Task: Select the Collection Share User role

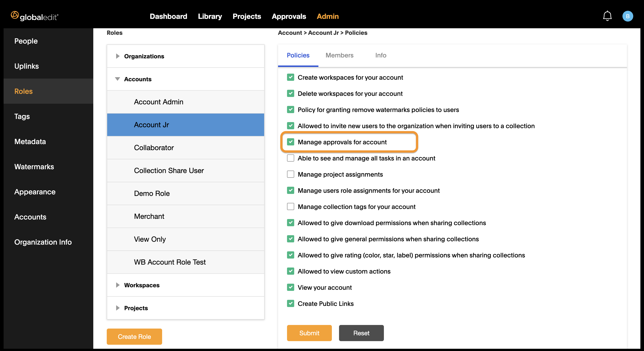Action: [185, 171]
